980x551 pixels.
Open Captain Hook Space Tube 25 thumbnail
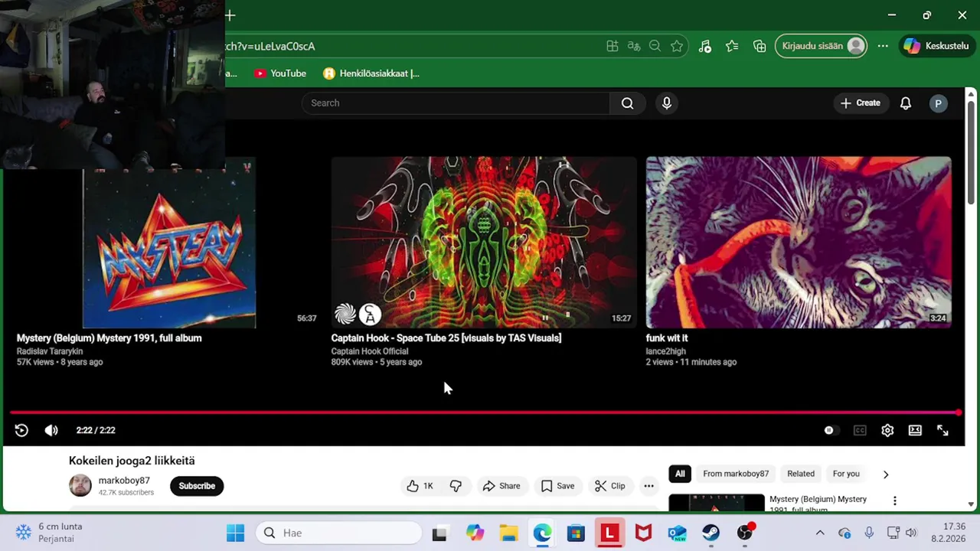484,243
